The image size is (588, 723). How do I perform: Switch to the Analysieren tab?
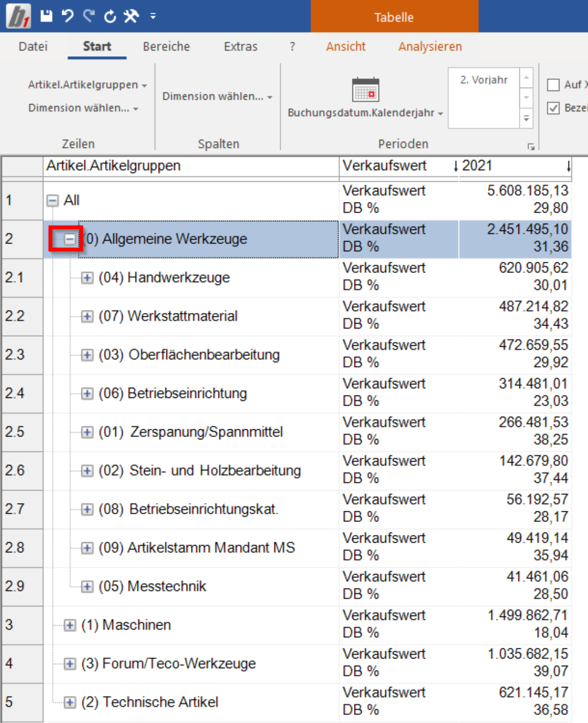coord(430,47)
